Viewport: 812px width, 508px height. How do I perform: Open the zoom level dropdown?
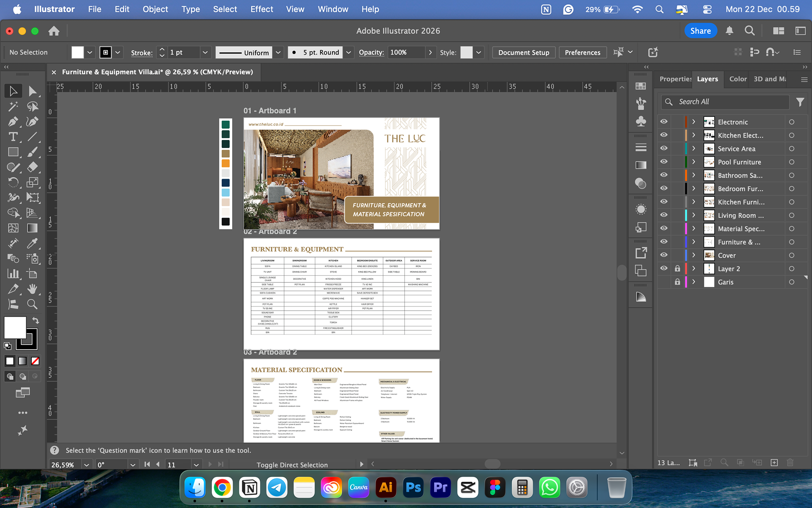[86, 465]
